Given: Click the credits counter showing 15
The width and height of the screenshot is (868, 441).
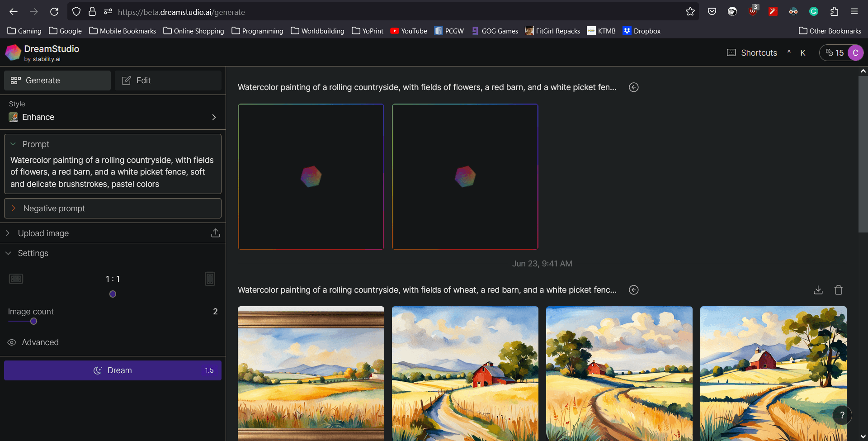Looking at the screenshot, I should tap(835, 53).
